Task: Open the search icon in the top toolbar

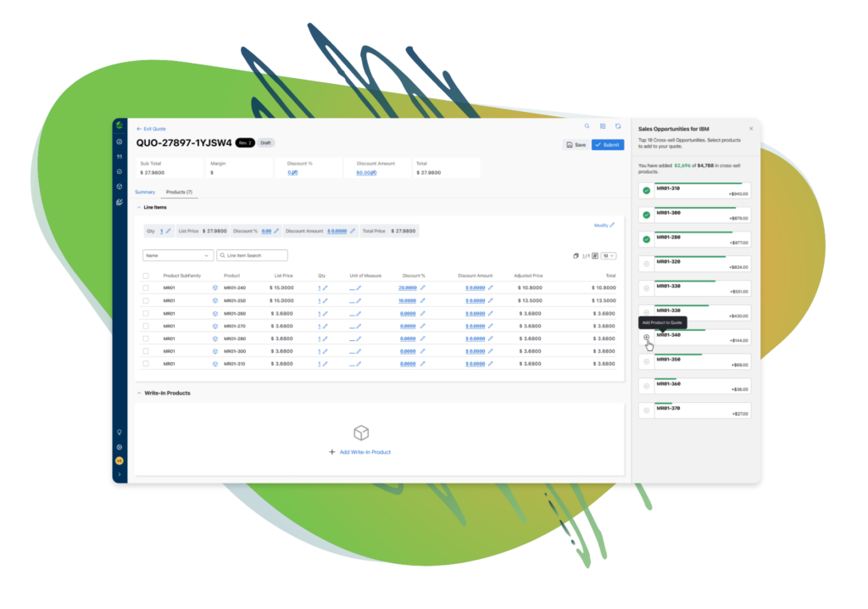Action: 587,126
